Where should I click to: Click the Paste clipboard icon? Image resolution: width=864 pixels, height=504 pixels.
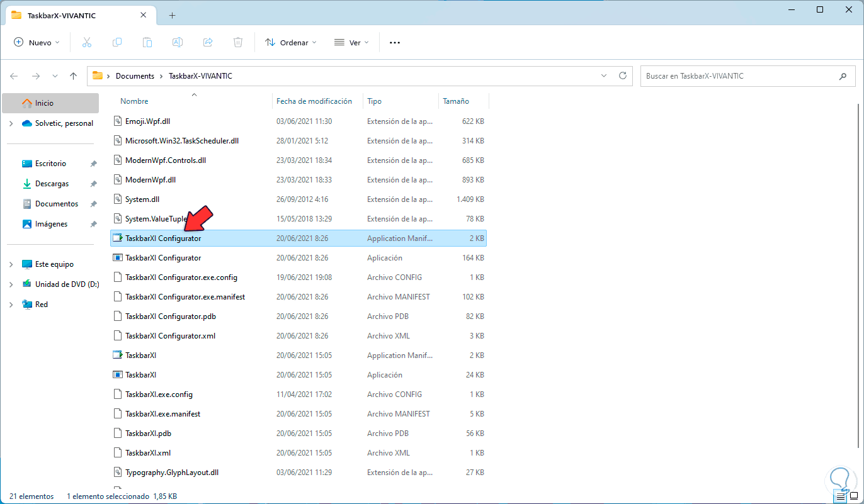click(x=147, y=42)
